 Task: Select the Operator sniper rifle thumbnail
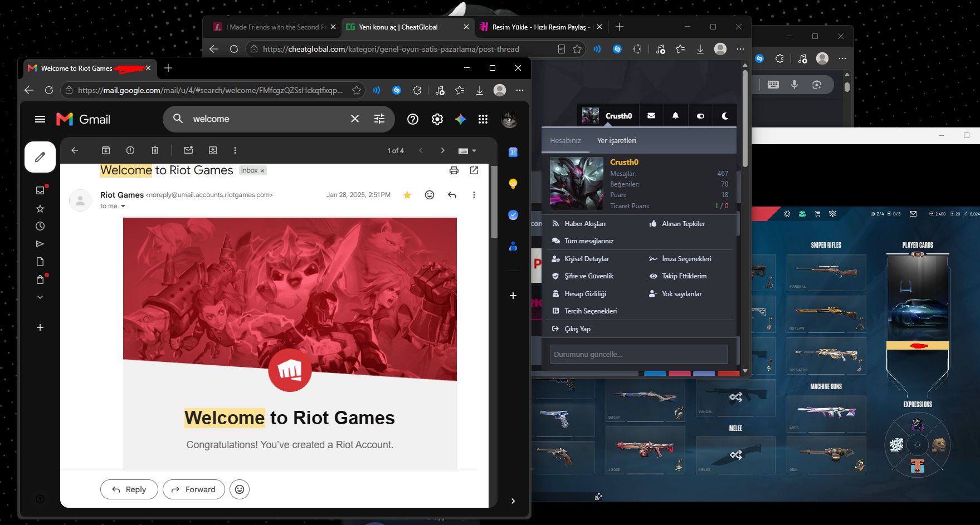[x=826, y=356]
